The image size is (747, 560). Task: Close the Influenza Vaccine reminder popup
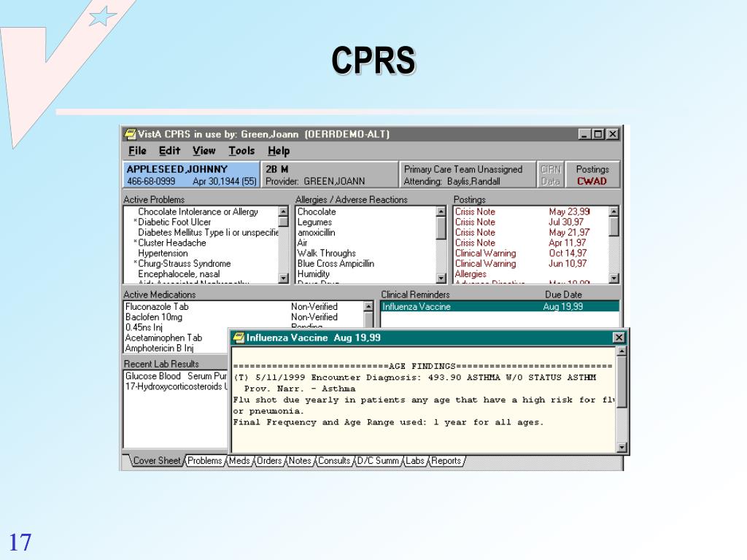coord(619,338)
